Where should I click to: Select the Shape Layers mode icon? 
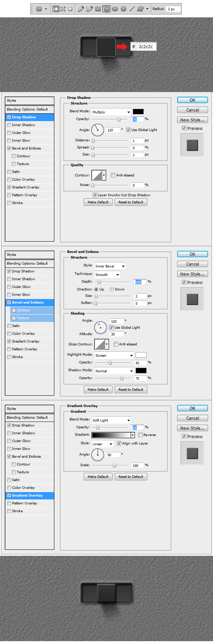pos(56,9)
